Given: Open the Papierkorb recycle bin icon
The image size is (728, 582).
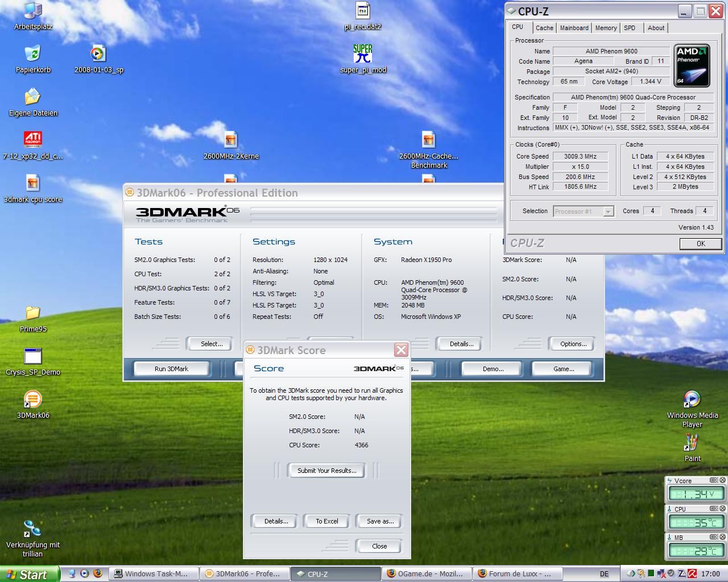Looking at the screenshot, I should click(33, 59).
